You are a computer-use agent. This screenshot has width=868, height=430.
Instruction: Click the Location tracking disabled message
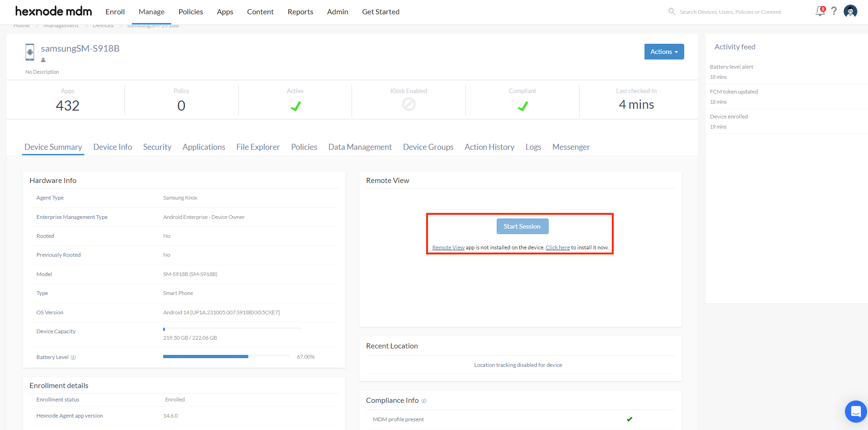518,365
